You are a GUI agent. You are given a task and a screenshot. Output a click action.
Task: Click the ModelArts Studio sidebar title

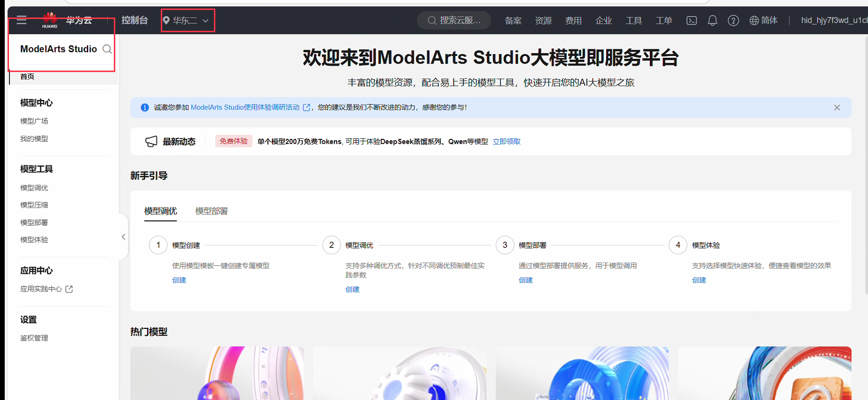point(59,49)
